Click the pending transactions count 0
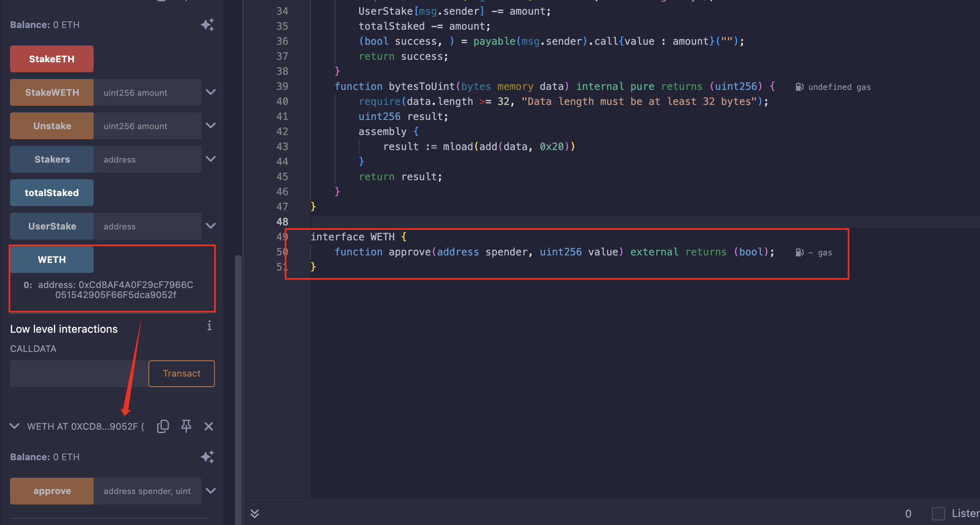The image size is (980, 525). 908,513
